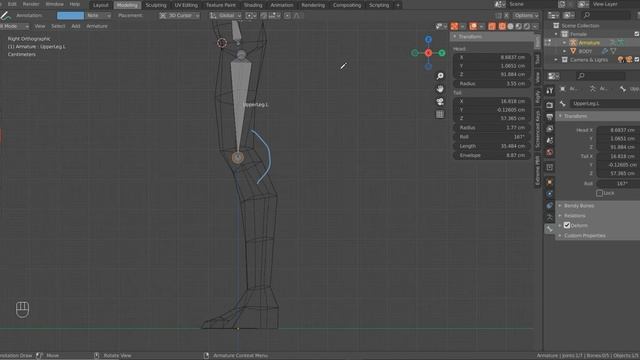Toggle Camera & Lights collection checkbox
Viewport: 640px width, 360px height.
[x=637, y=60]
